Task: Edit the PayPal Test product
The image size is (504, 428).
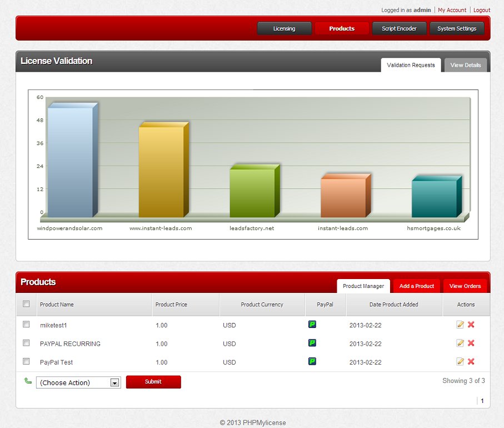Action: coord(460,362)
